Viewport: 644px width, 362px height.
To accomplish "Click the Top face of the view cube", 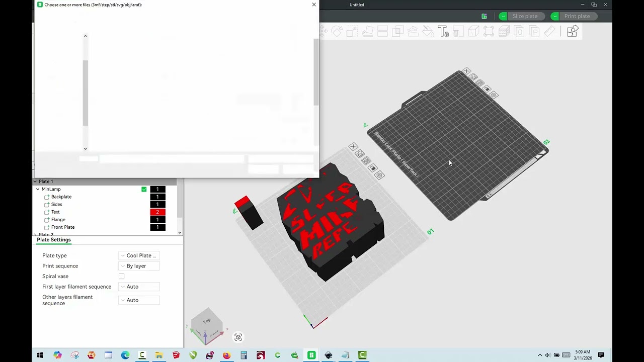I will [207, 321].
